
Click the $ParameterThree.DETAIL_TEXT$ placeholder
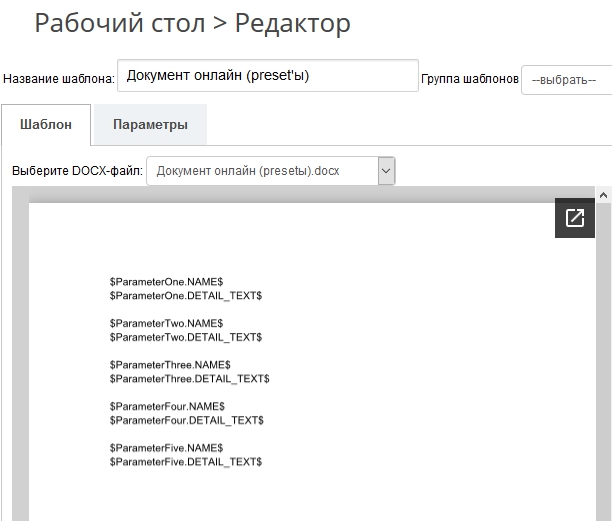pos(189,379)
